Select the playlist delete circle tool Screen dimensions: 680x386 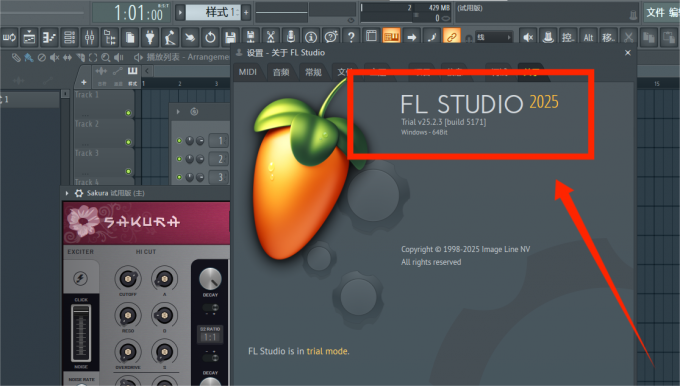point(42,57)
